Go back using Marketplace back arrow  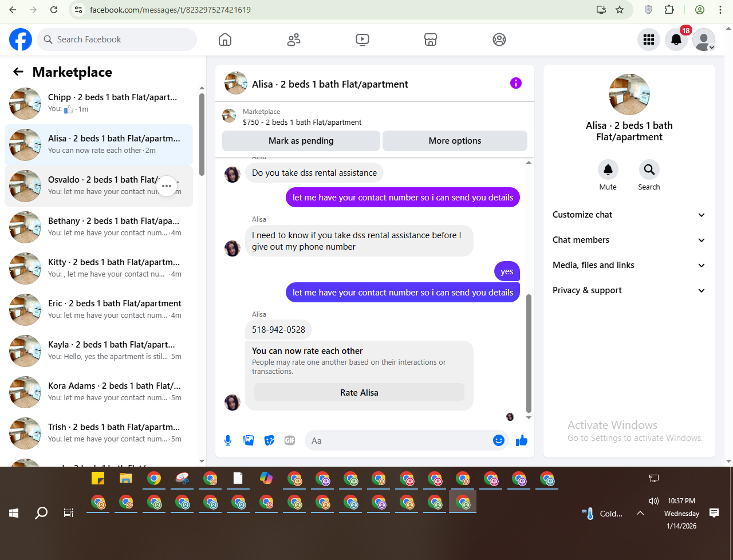(x=18, y=72)
